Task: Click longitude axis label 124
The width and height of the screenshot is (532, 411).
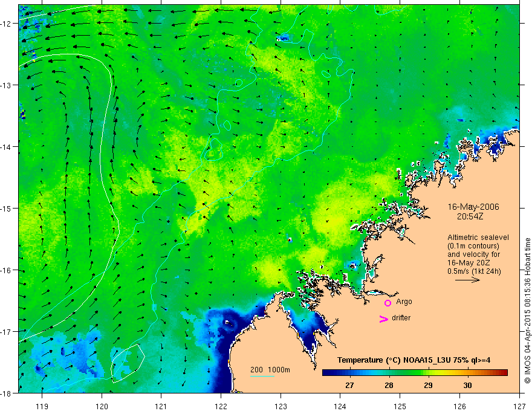Action: (x=340, y=406)
